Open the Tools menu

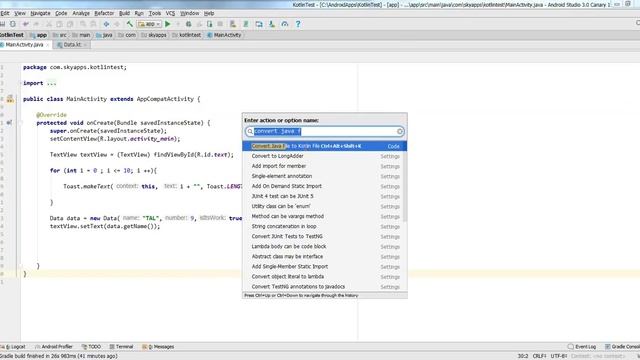coord(155,13)
